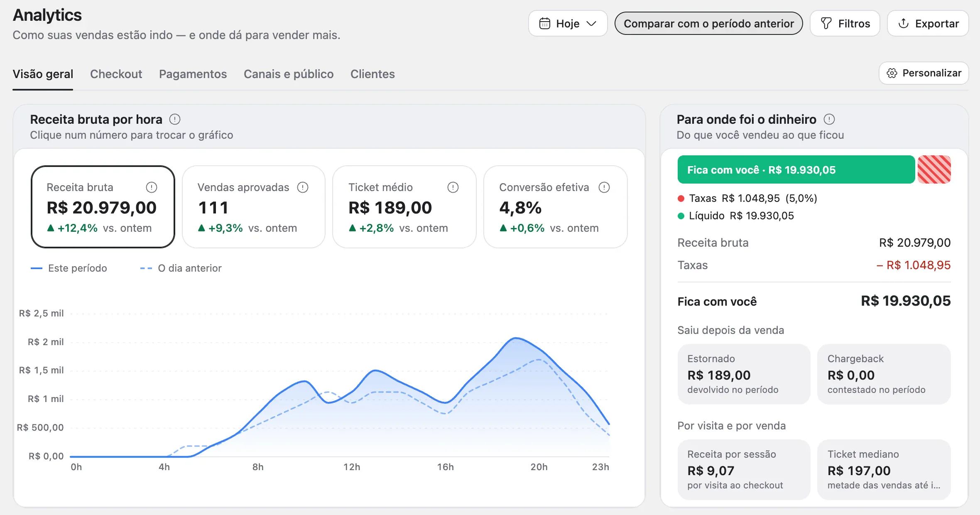Open the Pagamentos tab
This screenshot has height=515, width=980.
pyautogui.click(x=193, y=74)
